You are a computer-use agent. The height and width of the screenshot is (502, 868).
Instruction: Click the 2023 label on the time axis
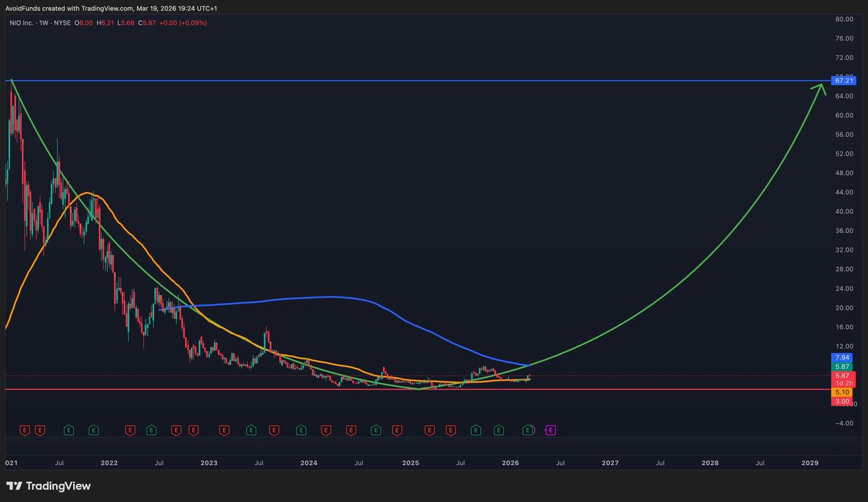[208, 463]
